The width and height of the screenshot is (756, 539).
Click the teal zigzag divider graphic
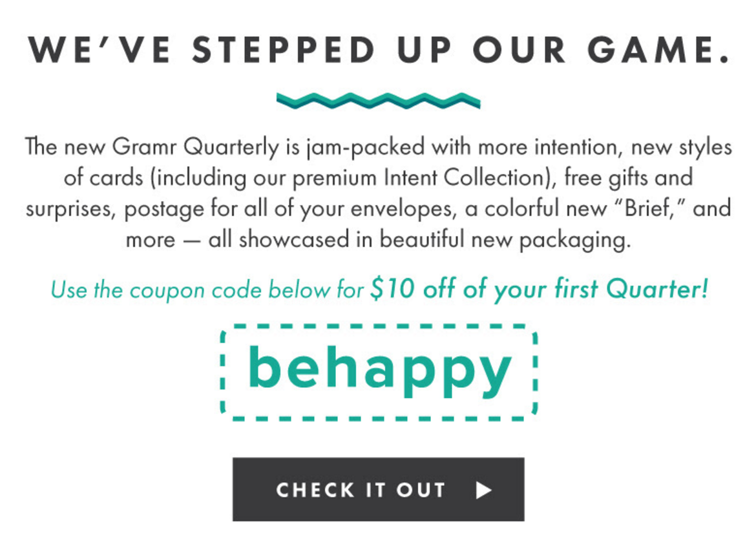[378, 100]
